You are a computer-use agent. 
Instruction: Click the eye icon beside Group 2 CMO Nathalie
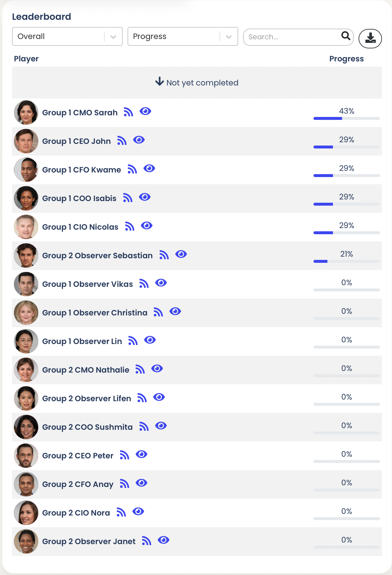pos(157,368)
